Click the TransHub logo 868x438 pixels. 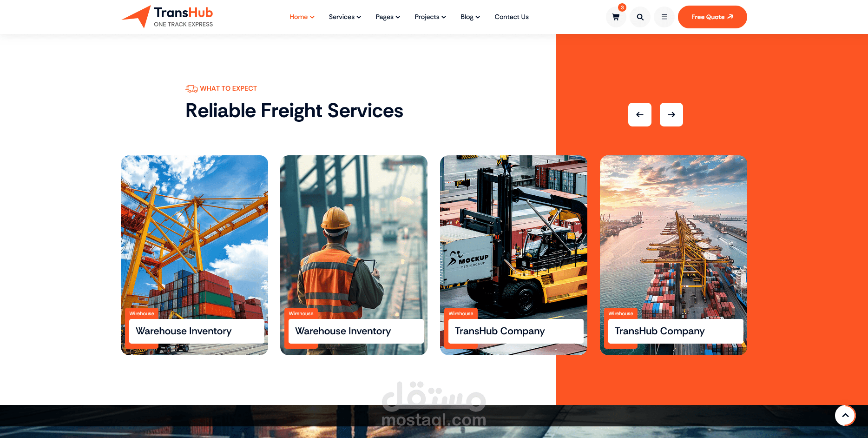pos(167,17)
